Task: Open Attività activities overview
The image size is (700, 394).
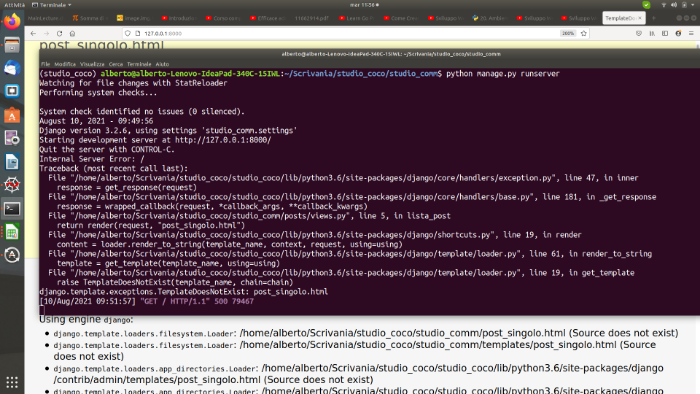Action: [x=15, y=5]
